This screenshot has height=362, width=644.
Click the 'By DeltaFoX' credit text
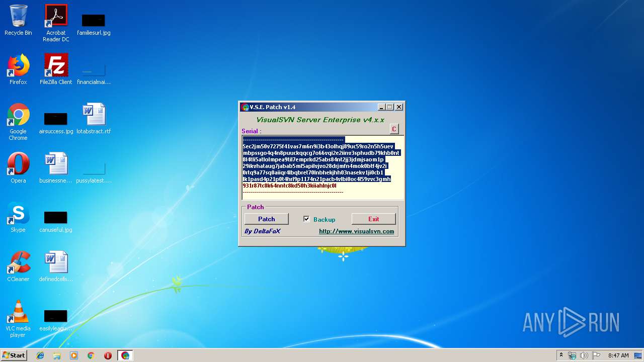tap(262, 231)
